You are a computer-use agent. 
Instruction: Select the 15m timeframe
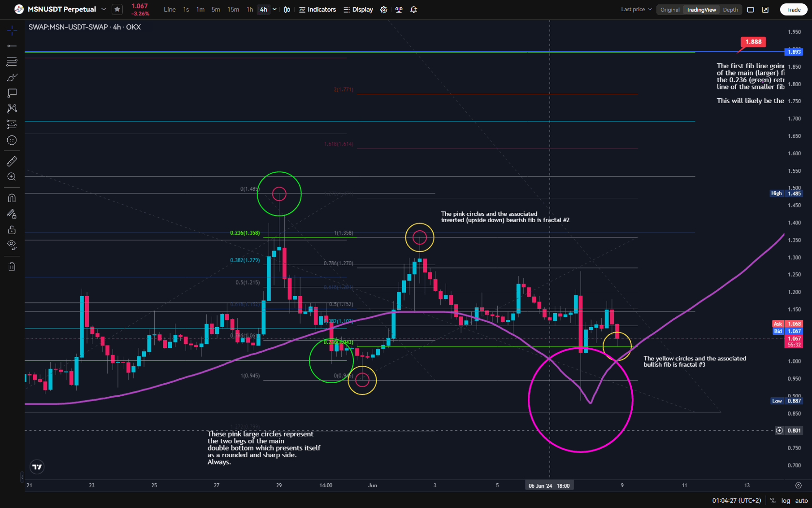click(x=233, y=10)
